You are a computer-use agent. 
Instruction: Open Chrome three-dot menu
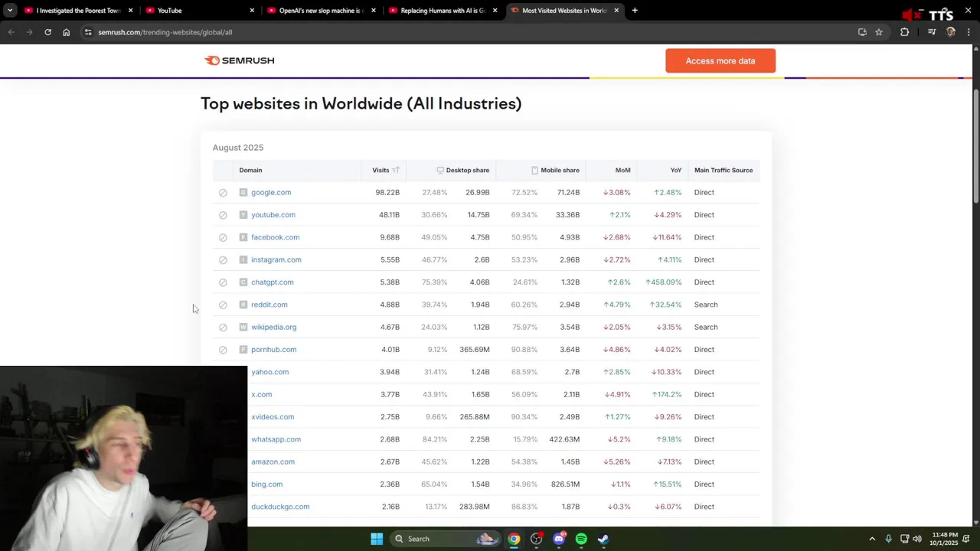tap(969, 32)
